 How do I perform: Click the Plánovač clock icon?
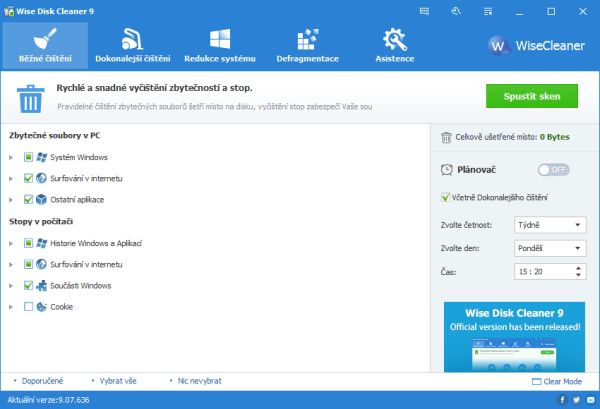tap(447, 170)
